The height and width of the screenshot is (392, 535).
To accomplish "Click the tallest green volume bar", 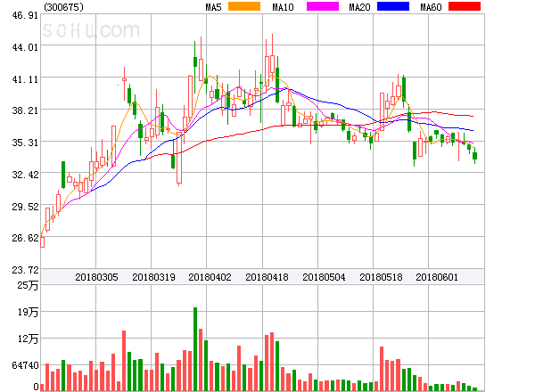I will coord(195,349).
